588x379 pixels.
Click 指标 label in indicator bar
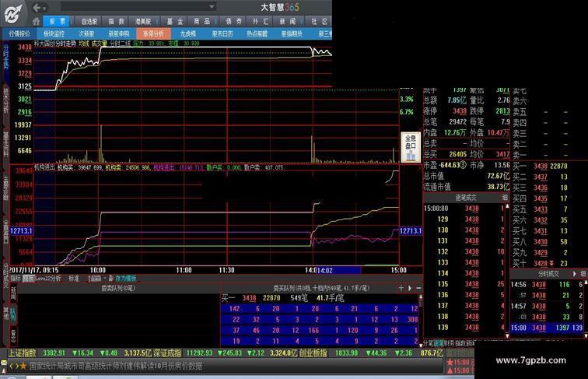click(x=16, y=279)
